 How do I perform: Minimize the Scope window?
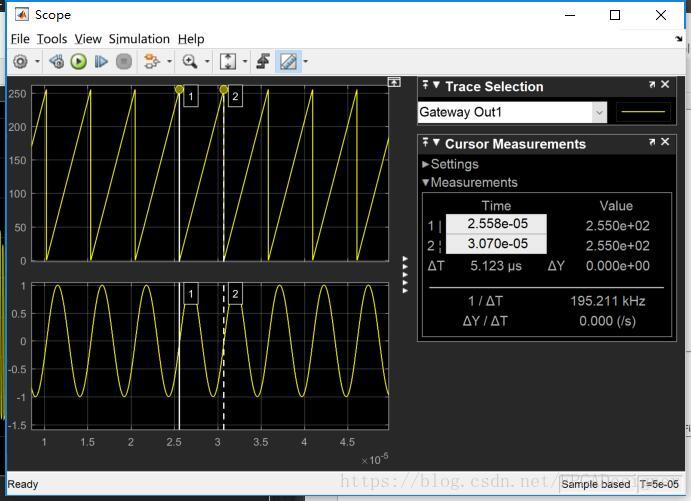pos(570,15)
